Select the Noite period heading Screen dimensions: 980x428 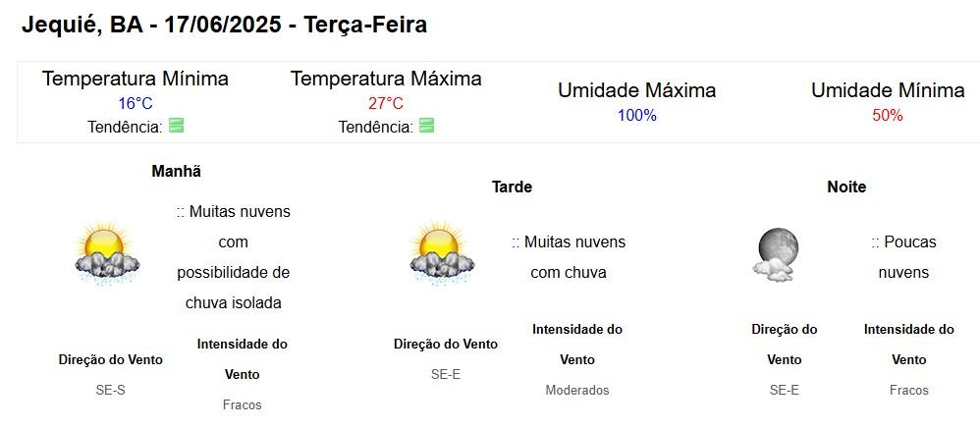(x=846, y=187)
